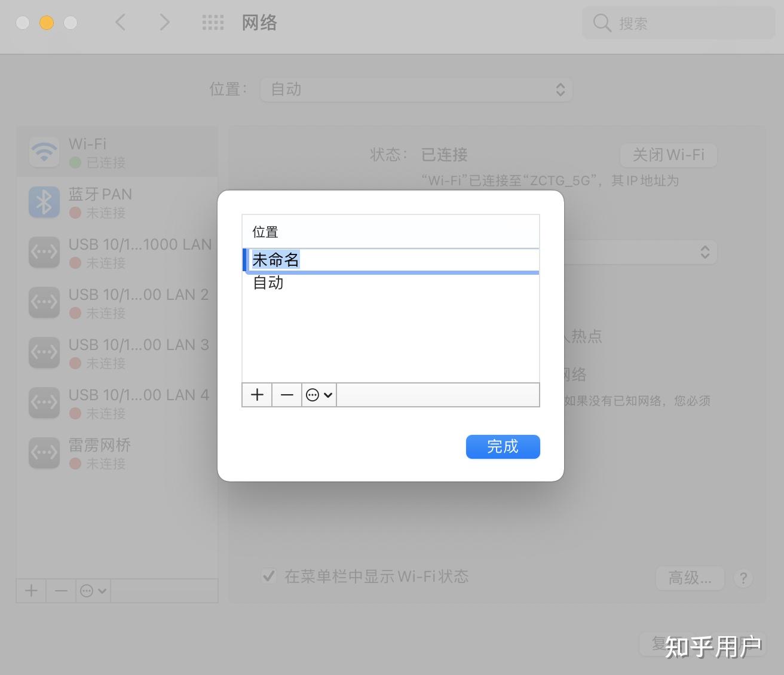The image size is (784, 675).
Task: Select 雷雳网桥 service in the sidebar
Action: (x=117, y=453)
